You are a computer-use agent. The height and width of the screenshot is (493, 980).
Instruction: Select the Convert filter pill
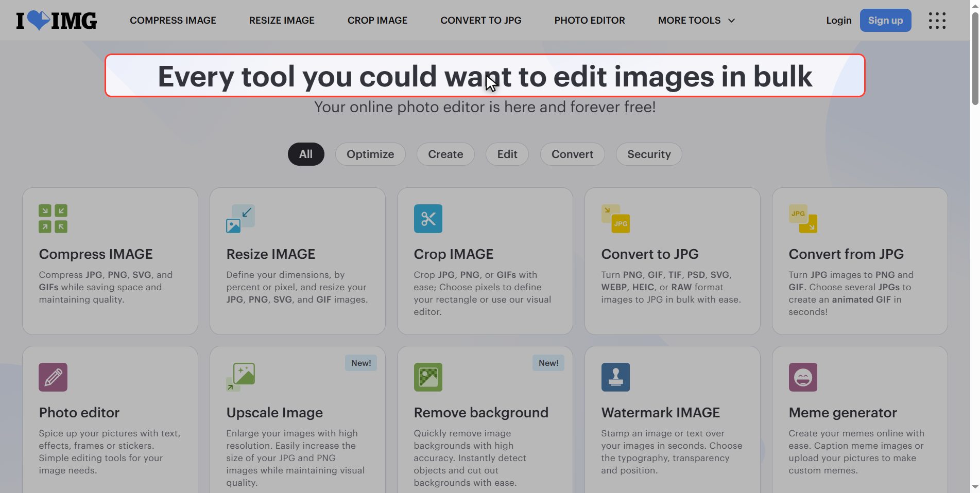572,154
